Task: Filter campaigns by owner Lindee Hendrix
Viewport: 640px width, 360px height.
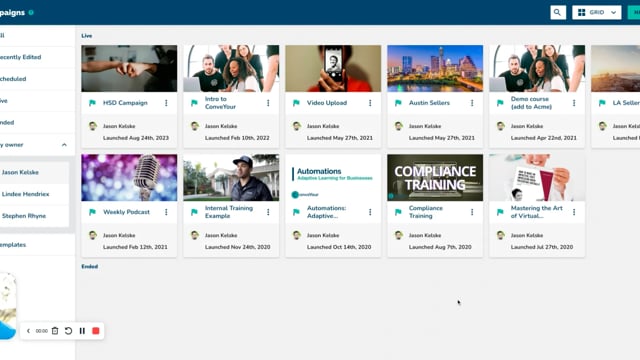Action: [x=35, y=194]
